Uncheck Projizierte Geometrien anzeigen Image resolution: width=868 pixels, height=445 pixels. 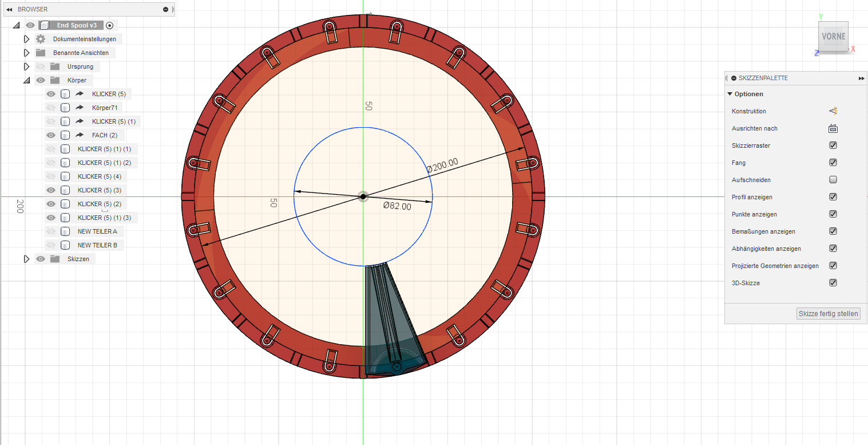pos(833,266)
